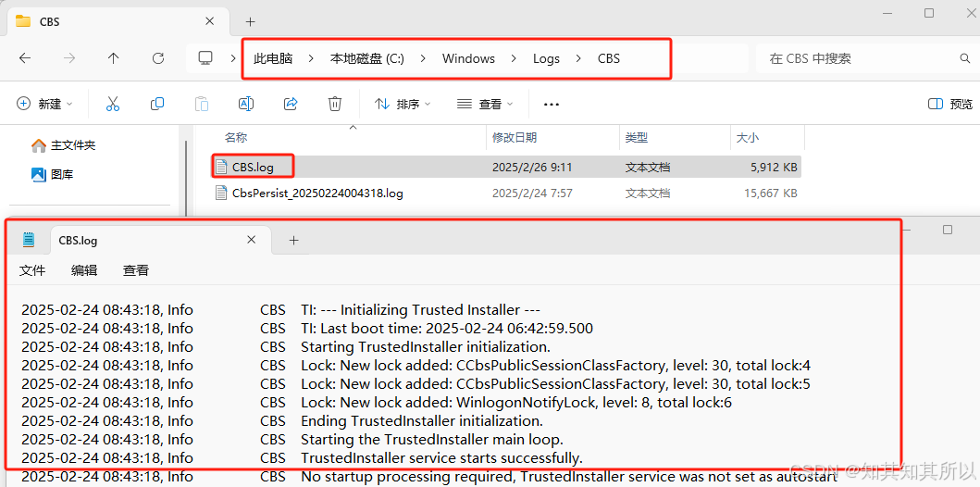Go forward in File Explorer

coord(69,58)
